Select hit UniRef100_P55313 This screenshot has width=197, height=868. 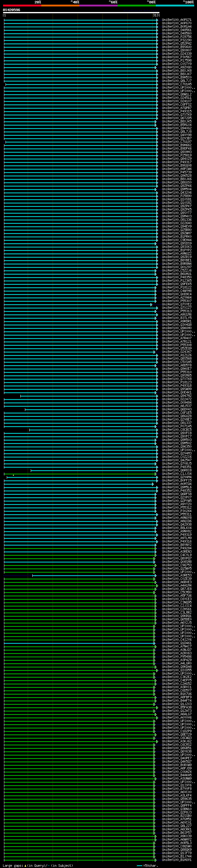tap(176, 311)
